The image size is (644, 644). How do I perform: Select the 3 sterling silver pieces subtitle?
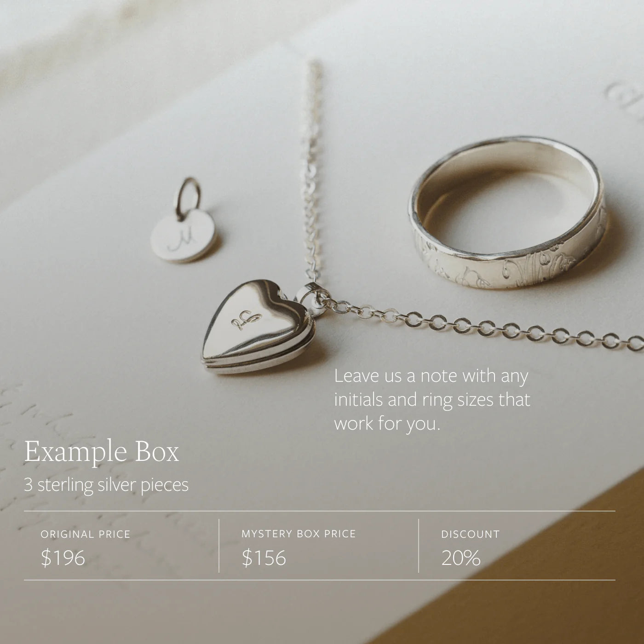[x=106, y=485]
